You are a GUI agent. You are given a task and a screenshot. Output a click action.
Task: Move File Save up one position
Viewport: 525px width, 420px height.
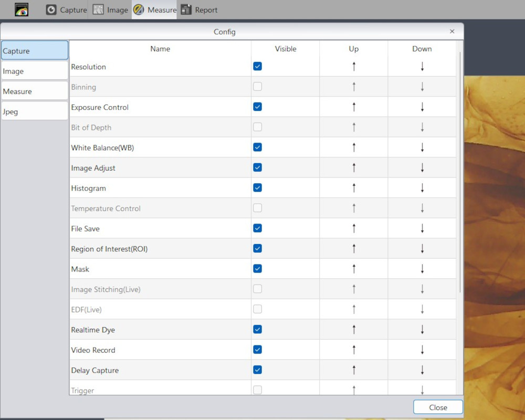(x=354, y=228)
